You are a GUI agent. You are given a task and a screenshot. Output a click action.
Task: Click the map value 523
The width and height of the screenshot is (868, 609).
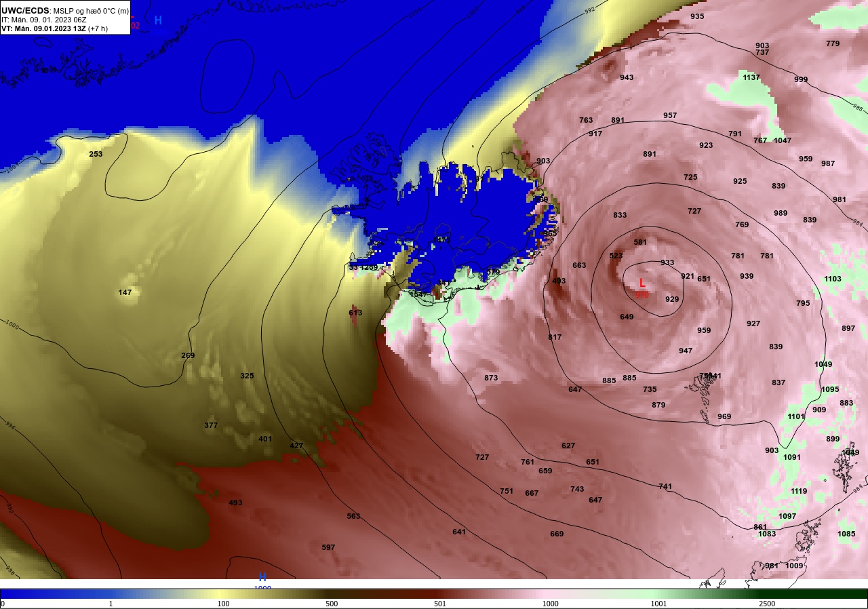[x=616, y=256]
